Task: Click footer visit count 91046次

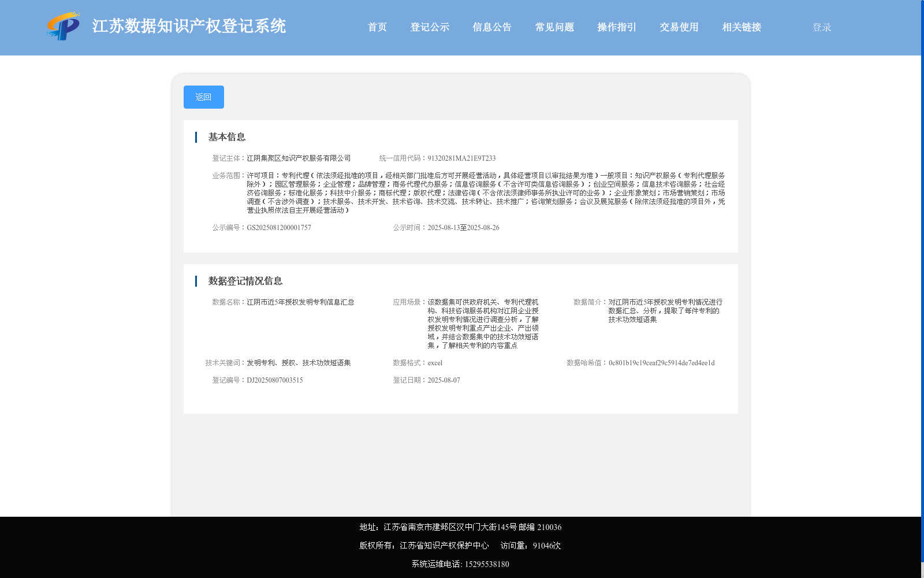Action: coord(547,546)
